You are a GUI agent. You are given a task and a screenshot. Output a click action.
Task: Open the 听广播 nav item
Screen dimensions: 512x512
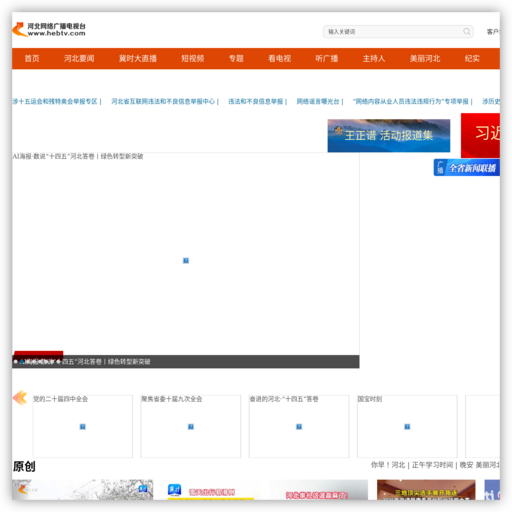(x=327, y=59)
